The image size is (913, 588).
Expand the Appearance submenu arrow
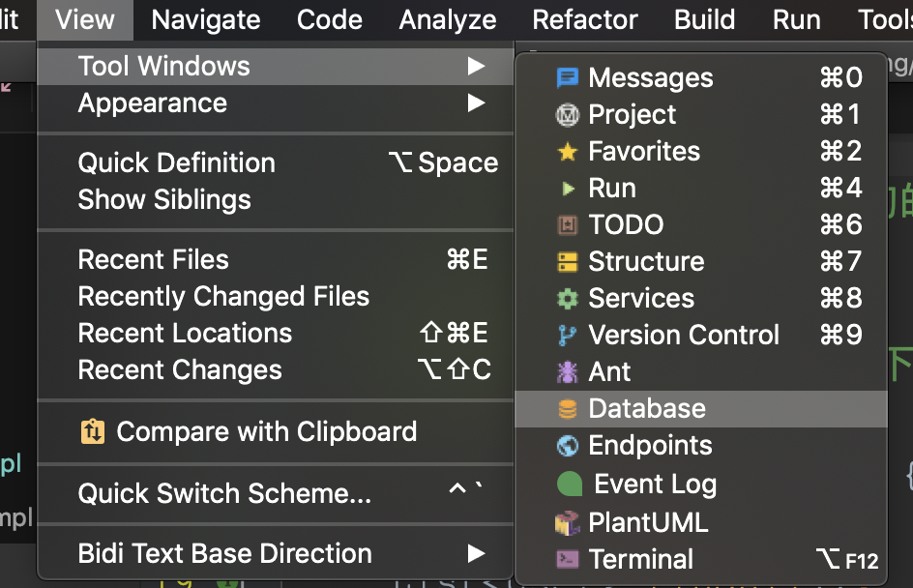476,103
